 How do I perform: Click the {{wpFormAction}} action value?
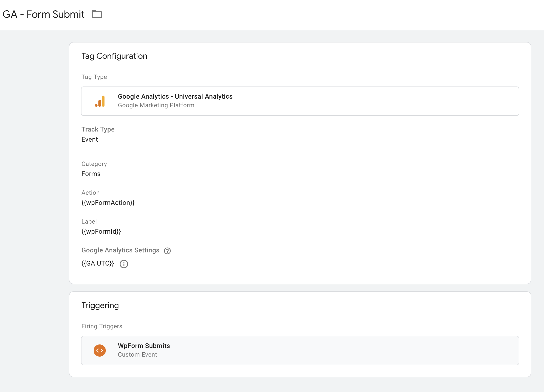(108, 203)
